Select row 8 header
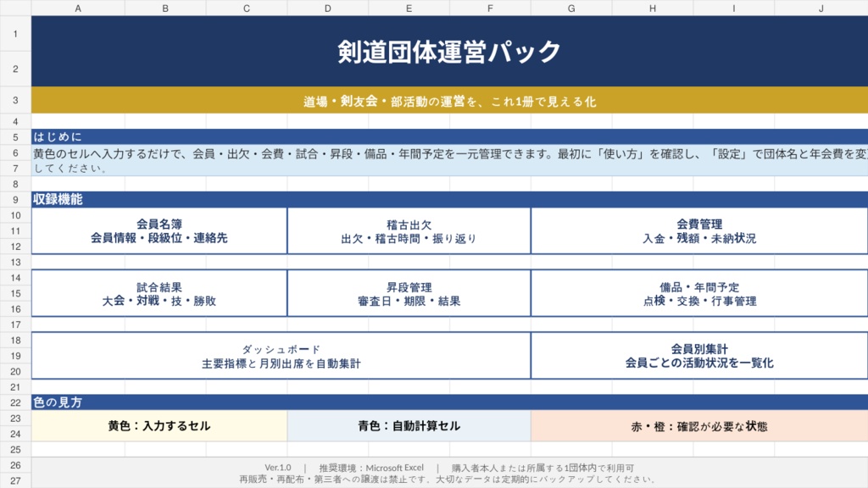This screenshot has height=488, width=868. [x=15, y=184]
